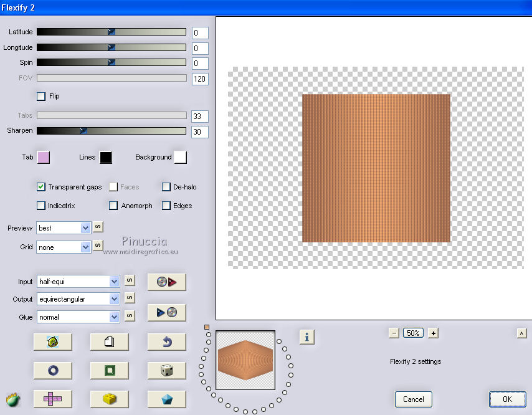Click the copy pages icon button
This screenshot has width=532, height=415.
[109, 341]
